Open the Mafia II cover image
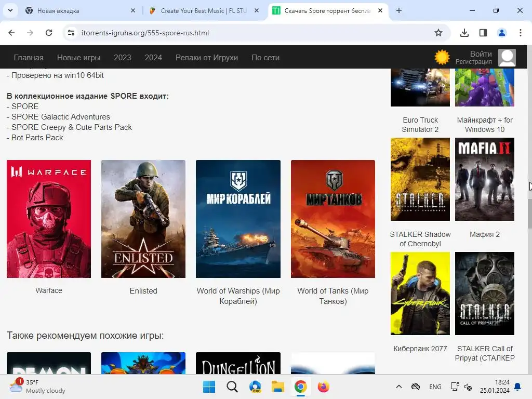The width and height of the screenshot is (532, 399). 485,179
